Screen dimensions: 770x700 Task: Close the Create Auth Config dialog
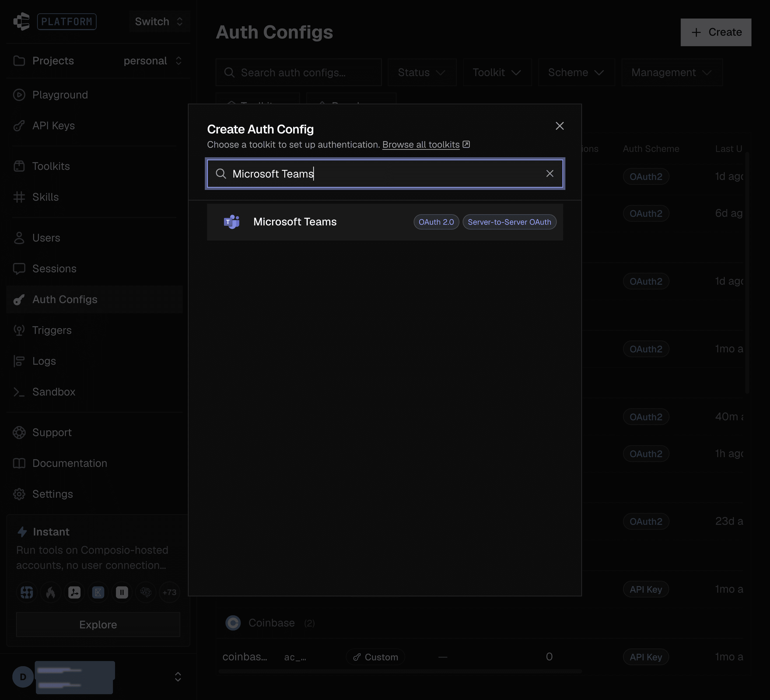(x=560, y=126)
